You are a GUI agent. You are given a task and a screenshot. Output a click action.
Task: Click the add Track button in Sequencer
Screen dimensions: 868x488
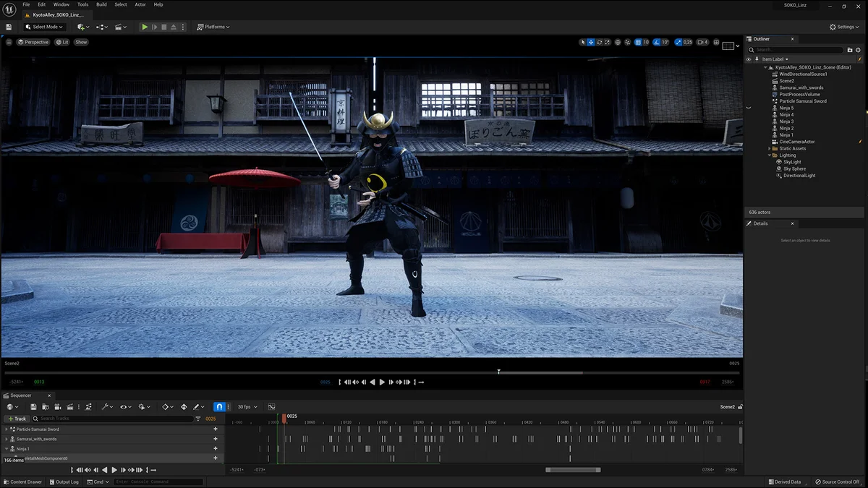[17, 419]
